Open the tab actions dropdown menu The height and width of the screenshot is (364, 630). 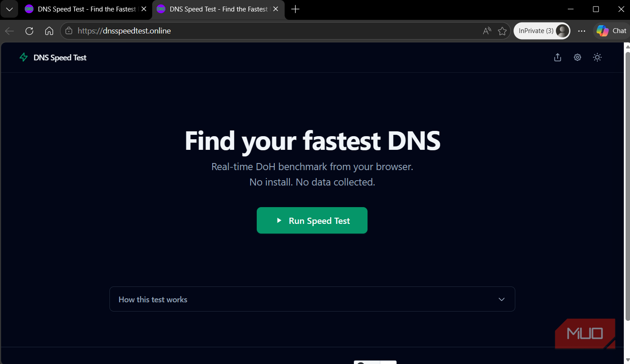point(9,9)
